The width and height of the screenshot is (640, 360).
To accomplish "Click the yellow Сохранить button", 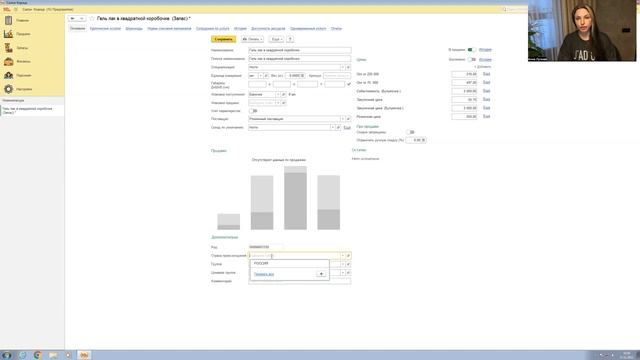I will (x=223, y=39).
